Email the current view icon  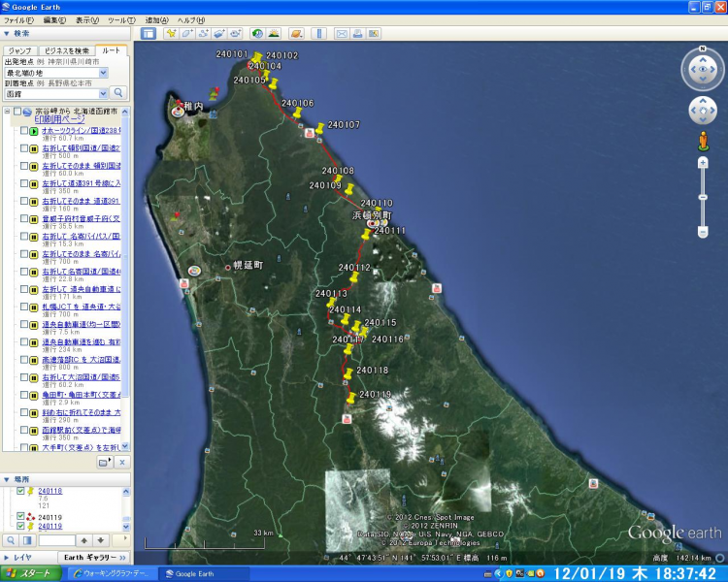click(342, 33)
